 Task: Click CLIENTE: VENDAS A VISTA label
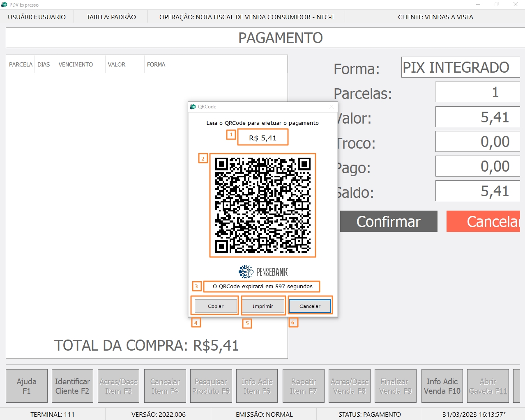coord(435,17)
